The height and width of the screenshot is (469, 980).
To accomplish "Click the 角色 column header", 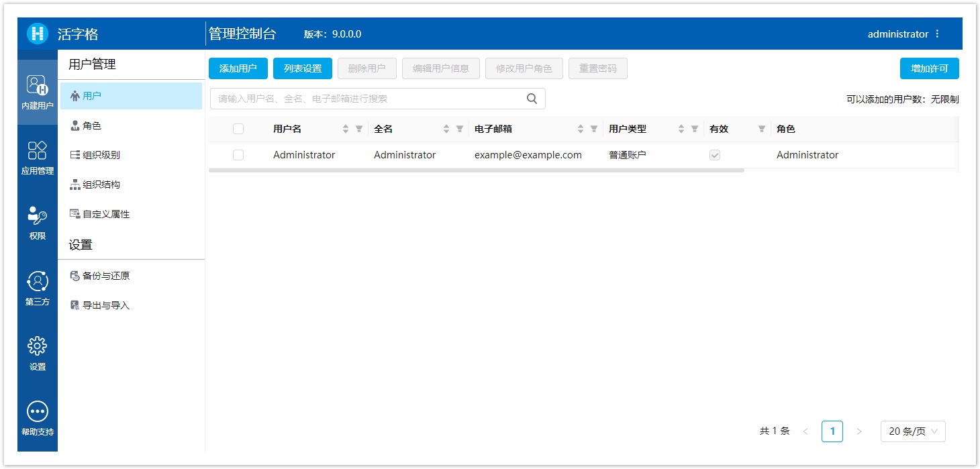I will [786, 129].
